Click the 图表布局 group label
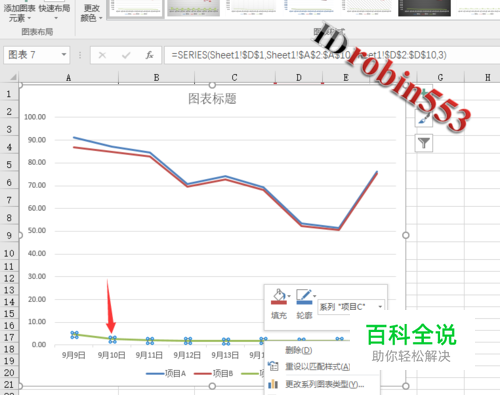500x395 pixels. pos(37,32)
